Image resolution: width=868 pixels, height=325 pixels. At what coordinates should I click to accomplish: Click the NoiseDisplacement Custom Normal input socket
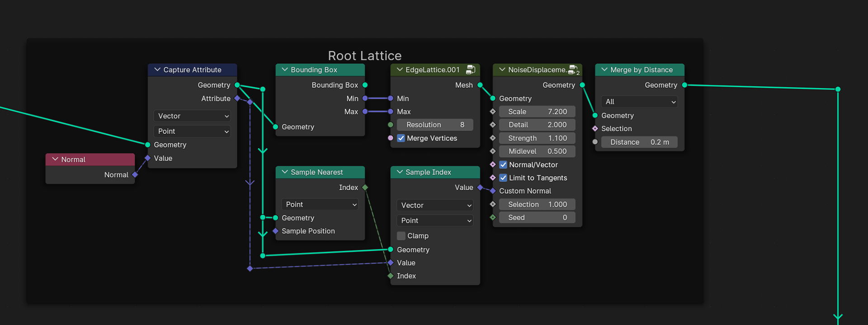[x=493, y=191]
